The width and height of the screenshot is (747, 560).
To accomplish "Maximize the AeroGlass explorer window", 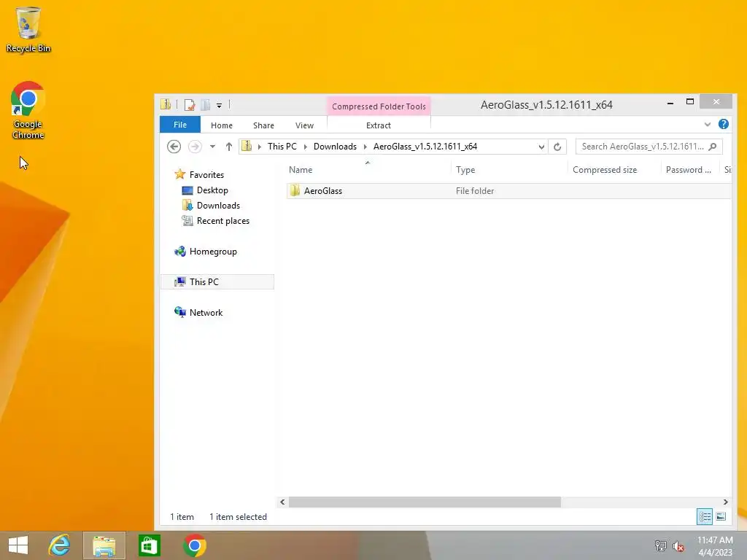I will tap(690, 102).
